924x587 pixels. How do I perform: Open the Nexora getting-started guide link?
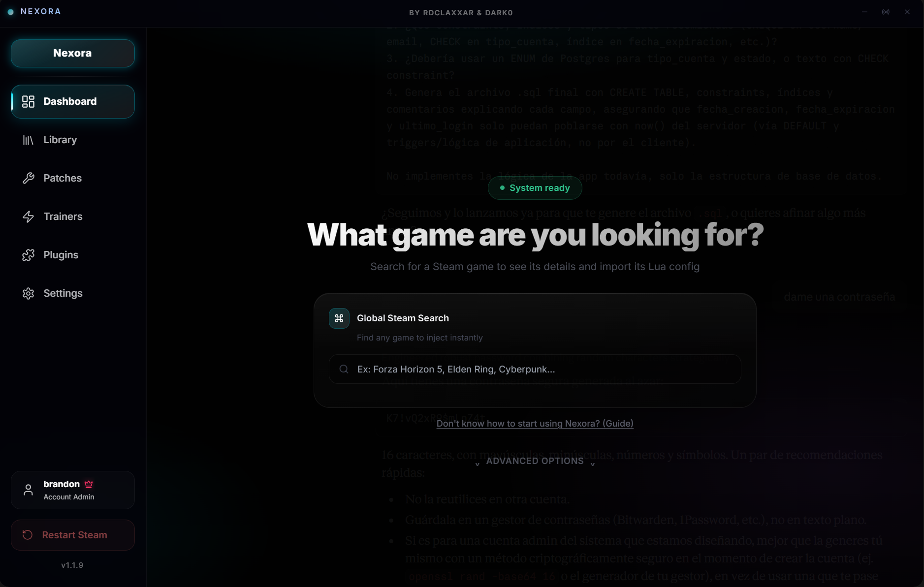click(535, 423)
